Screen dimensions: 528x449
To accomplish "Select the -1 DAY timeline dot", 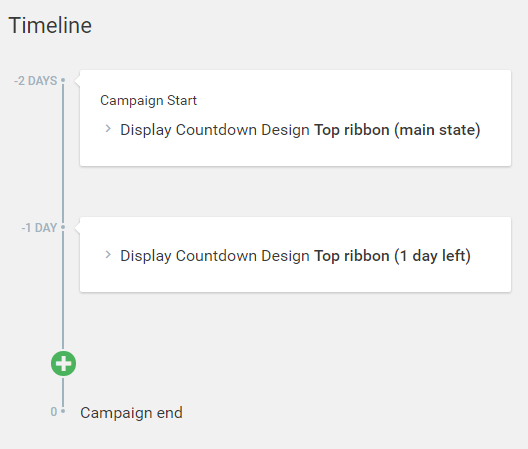I will click(63, 227).
